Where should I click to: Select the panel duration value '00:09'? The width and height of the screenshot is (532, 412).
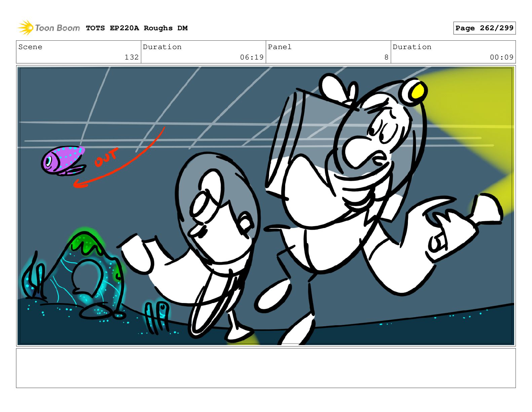501,57
